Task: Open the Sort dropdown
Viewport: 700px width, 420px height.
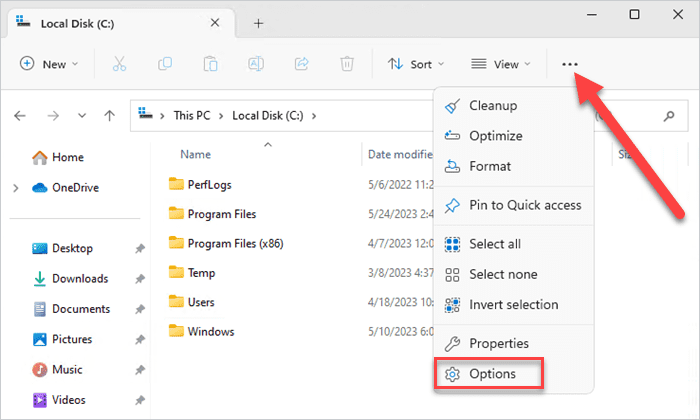Action: [416, 64]
